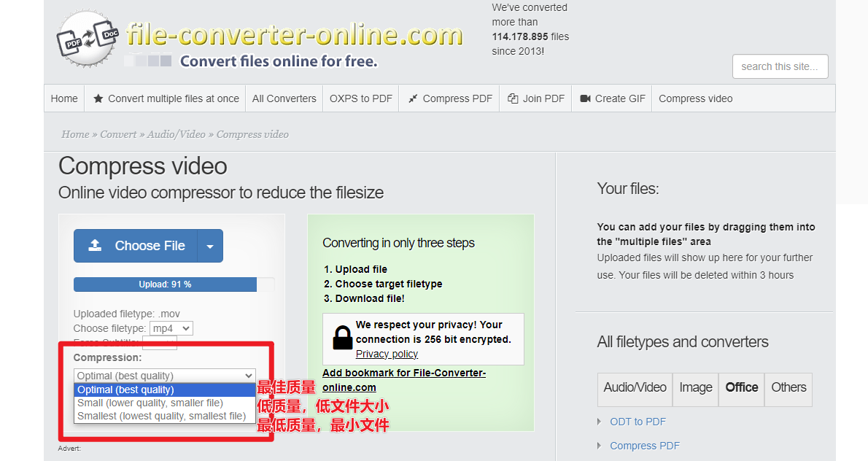868x461 pixels.
Task: Click the Compress video page heading
Action: 143,166
